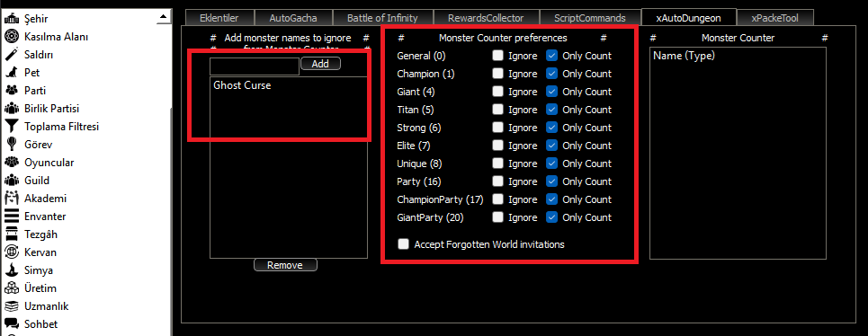This screenshot has width=868, height=336.
Task: Click the Pet dog icon
Action: [11, 73]
